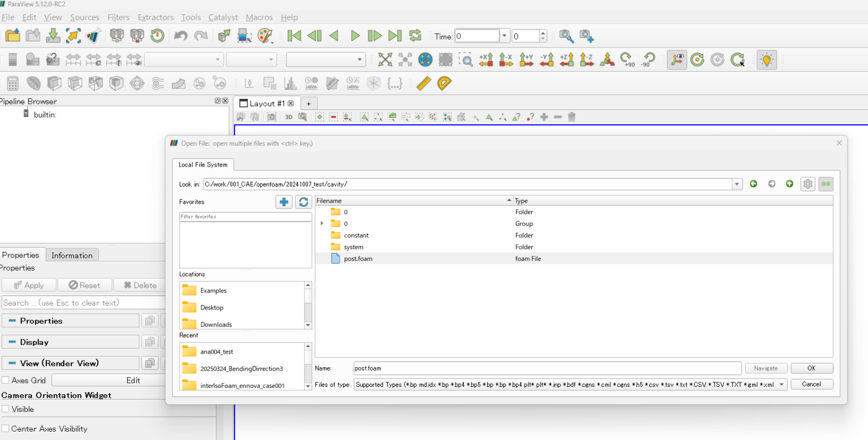
Task: Switch to the Information tab
Action: [72, 255]
